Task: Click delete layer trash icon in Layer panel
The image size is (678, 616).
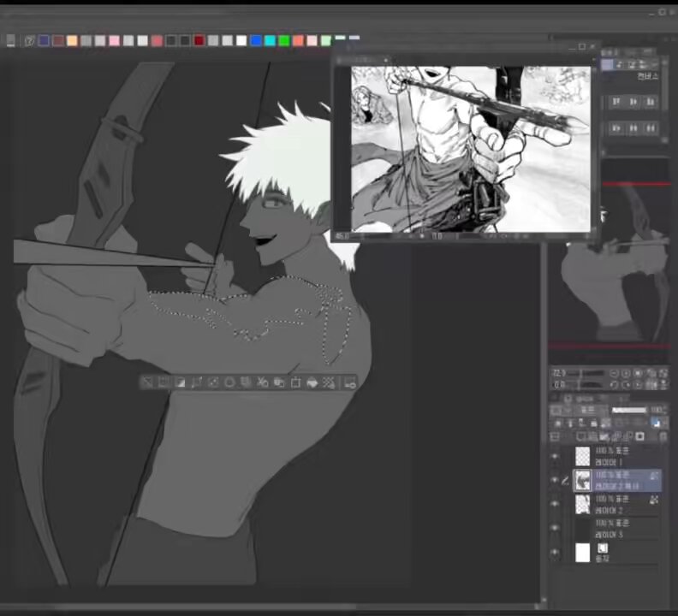Action: 663,436
